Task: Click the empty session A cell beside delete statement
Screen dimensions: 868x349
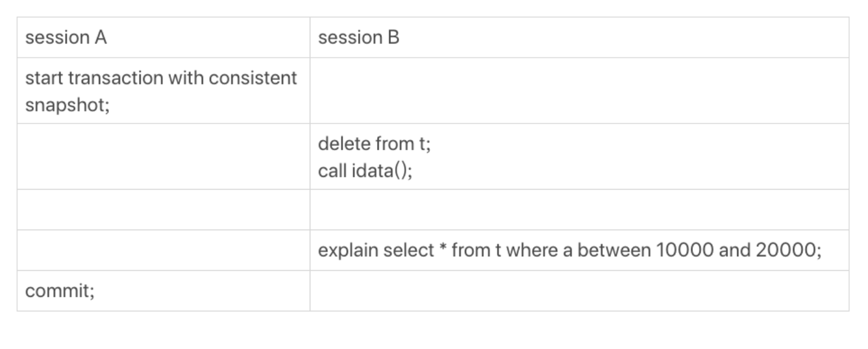Action: pyautogui.click(x=163, y=156)
